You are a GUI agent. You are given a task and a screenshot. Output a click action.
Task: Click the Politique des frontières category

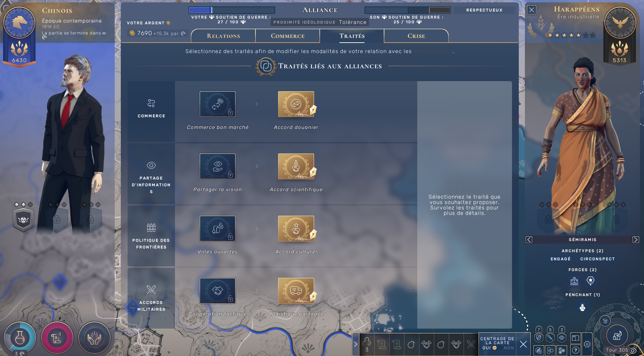(x=151, y=236)
